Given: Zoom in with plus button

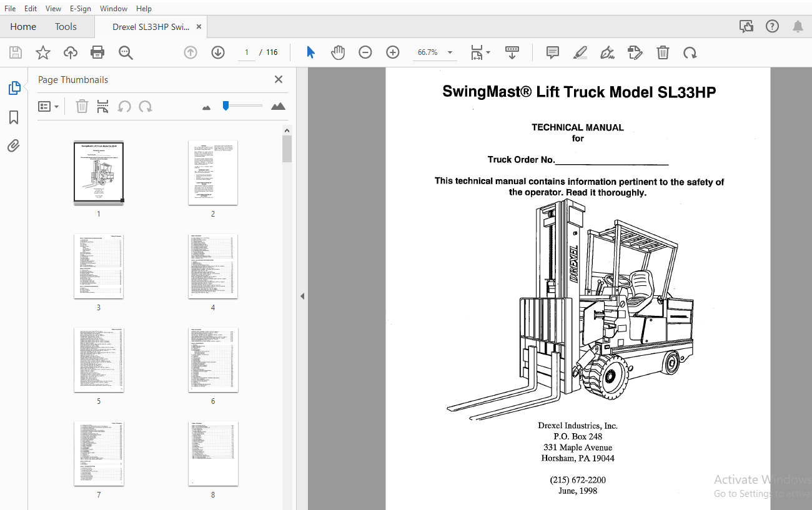Looking at the screenshot, I should 393,52.
